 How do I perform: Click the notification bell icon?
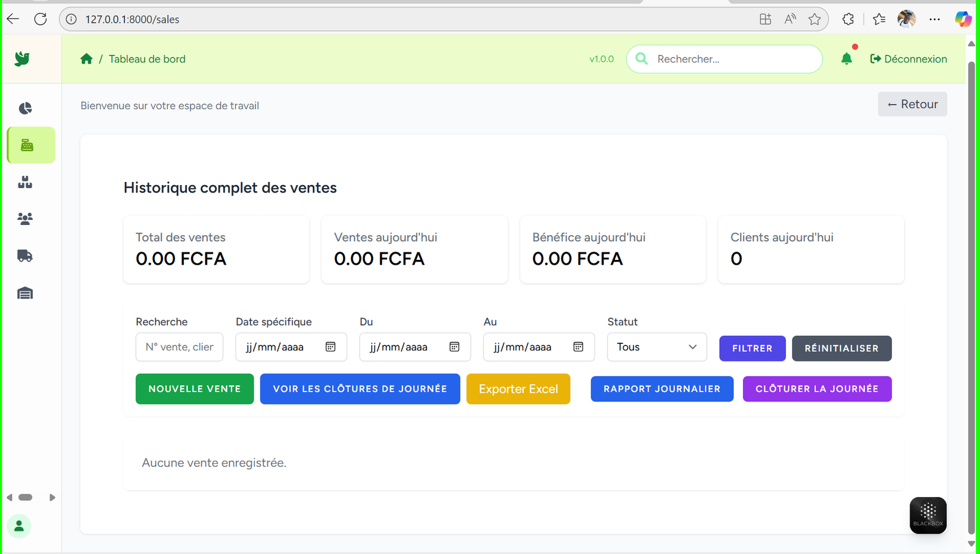click(x=846, y=59)
